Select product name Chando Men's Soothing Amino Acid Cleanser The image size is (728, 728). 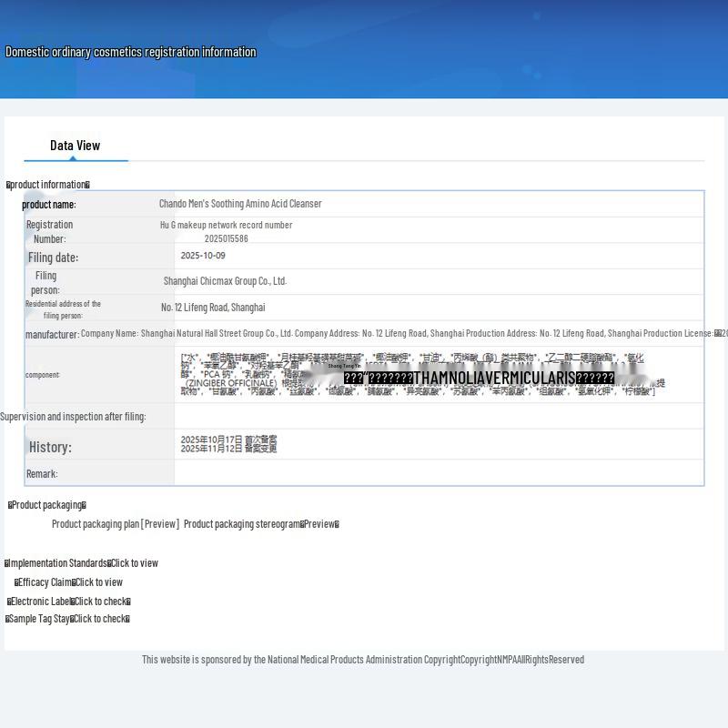[240, 204]
